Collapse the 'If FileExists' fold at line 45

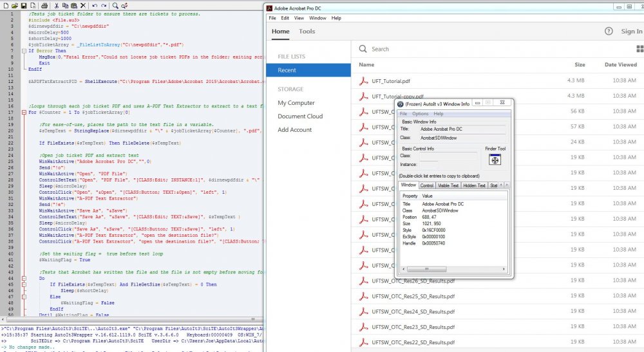[24, 284]
